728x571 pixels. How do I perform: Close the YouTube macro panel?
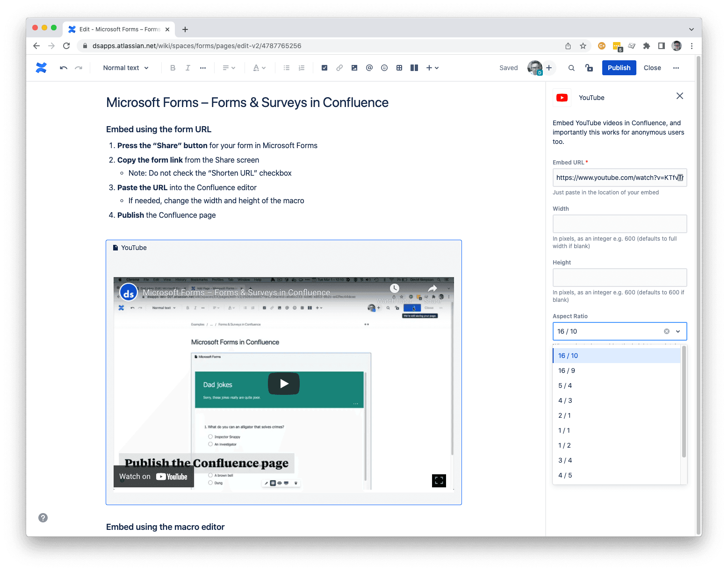pyautogui.click(x=680, y=96)
